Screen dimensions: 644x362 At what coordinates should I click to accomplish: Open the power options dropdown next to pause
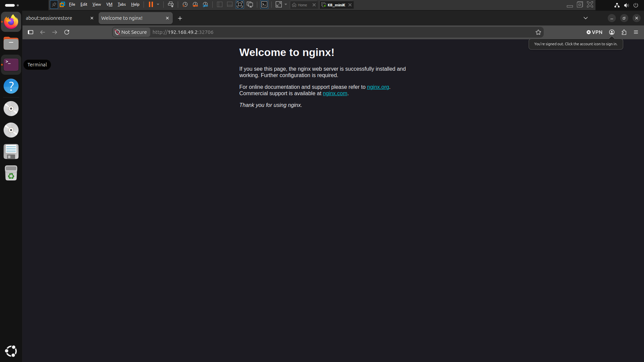(158, 5)
